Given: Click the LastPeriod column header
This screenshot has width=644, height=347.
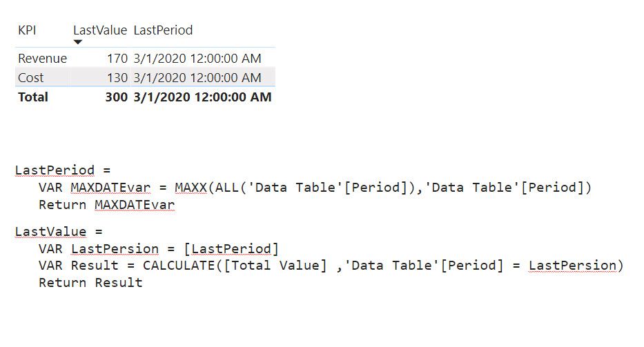Looking at the screenshot, I should (x=163, y=30).
